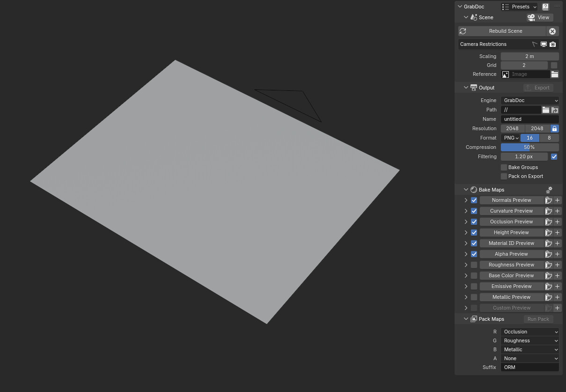The height and width of the screenshot is (392, 566).
Task: Click the cursor icon in Camera Restrictions
Action: [x=535, y=44]
